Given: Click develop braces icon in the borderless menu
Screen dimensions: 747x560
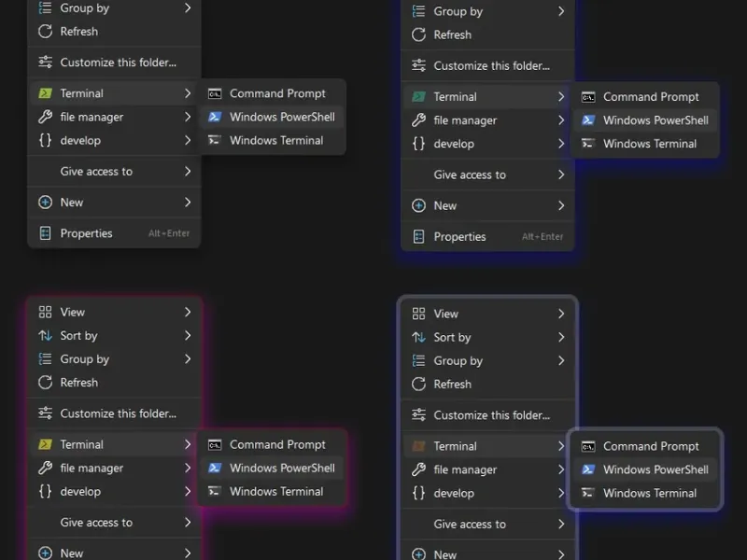Looking at the screenshot, I should 45,141.
